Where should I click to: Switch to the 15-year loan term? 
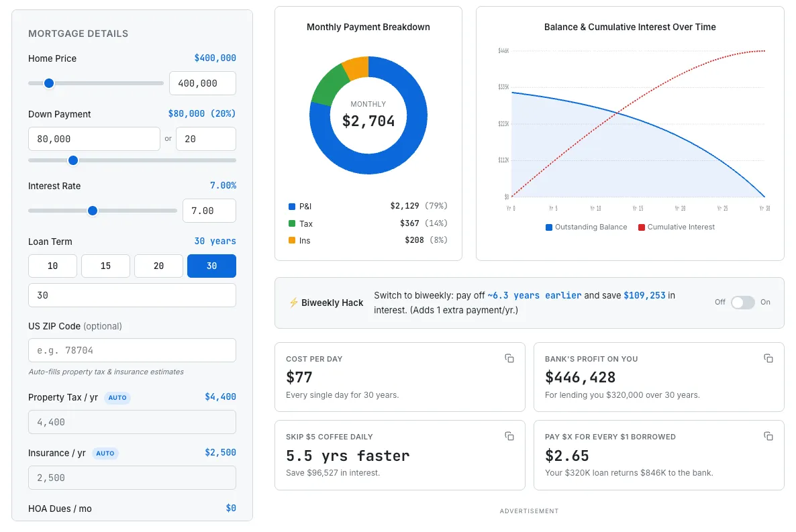(105, 266)
